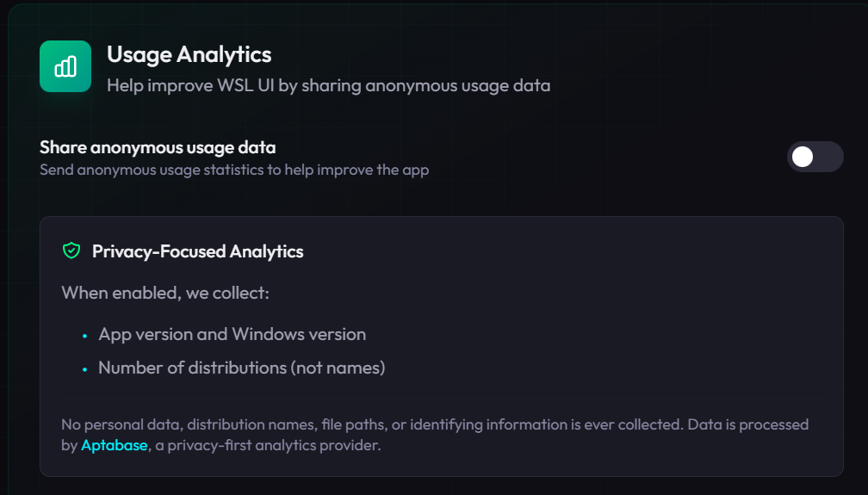Click the Privacy-Focused Analytics heading
Image resolution: width=868 pixels, height=495 pixels.
197,251
